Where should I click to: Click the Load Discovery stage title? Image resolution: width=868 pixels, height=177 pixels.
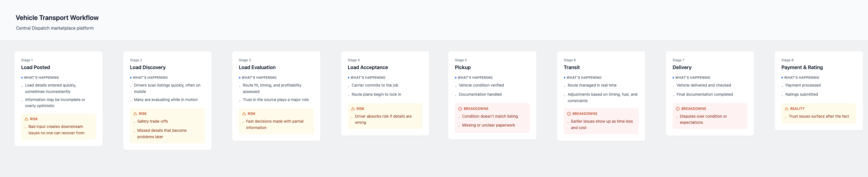(x=148, y=67)
